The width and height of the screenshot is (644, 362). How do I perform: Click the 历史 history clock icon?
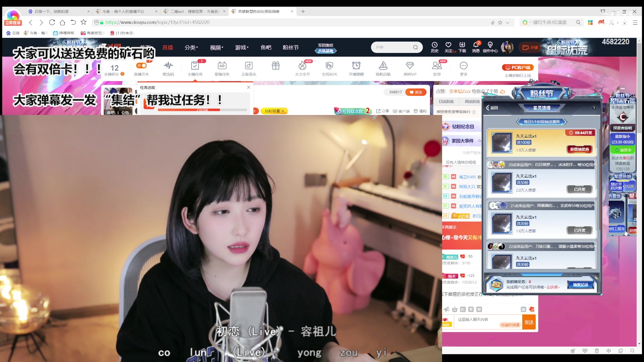(x=434, y=45)
